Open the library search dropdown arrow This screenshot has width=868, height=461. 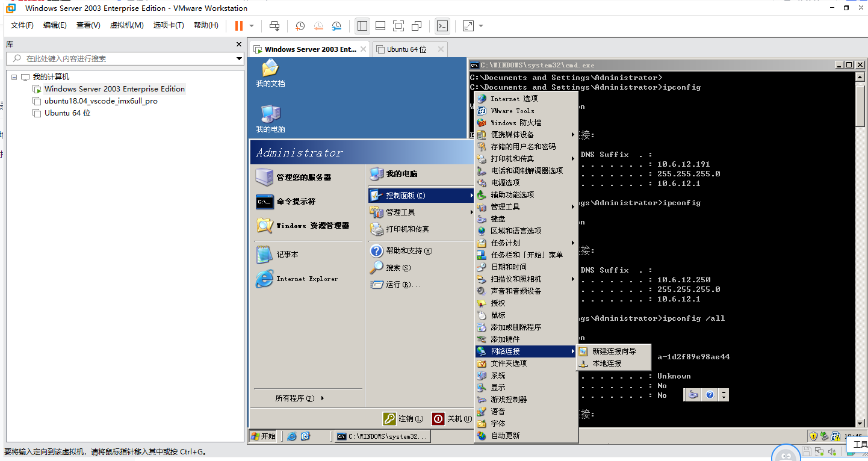coord(239,59)
